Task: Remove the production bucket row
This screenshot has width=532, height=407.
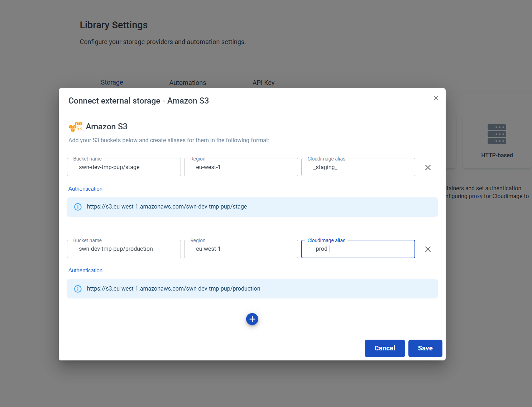Action: 428,249
